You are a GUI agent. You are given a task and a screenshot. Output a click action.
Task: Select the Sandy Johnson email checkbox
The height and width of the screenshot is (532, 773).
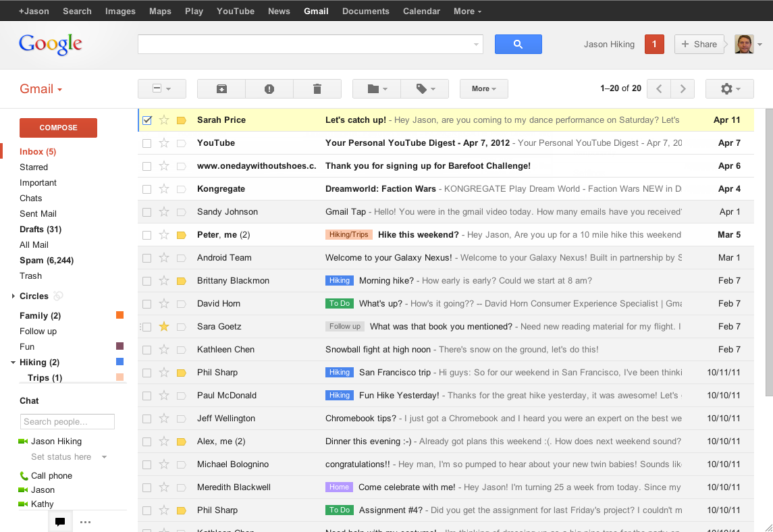(147, 212)
